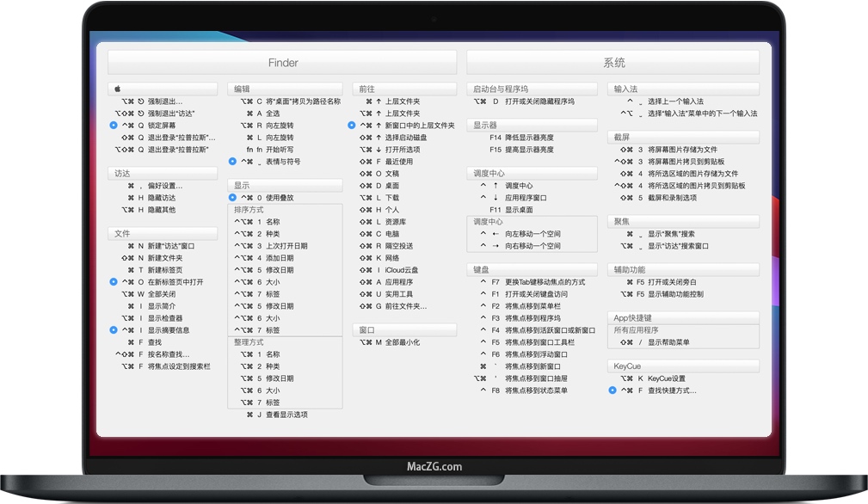Open the Apple menu shortcuts section

[163, 88]
